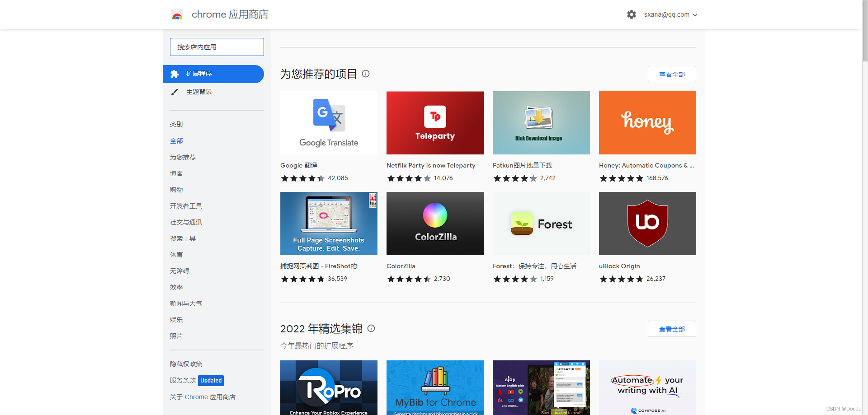Open the settings gear icon
Image resolution: width=868 pixels, height=415 pixels.
pyautogui.click(x=632, y=14)
